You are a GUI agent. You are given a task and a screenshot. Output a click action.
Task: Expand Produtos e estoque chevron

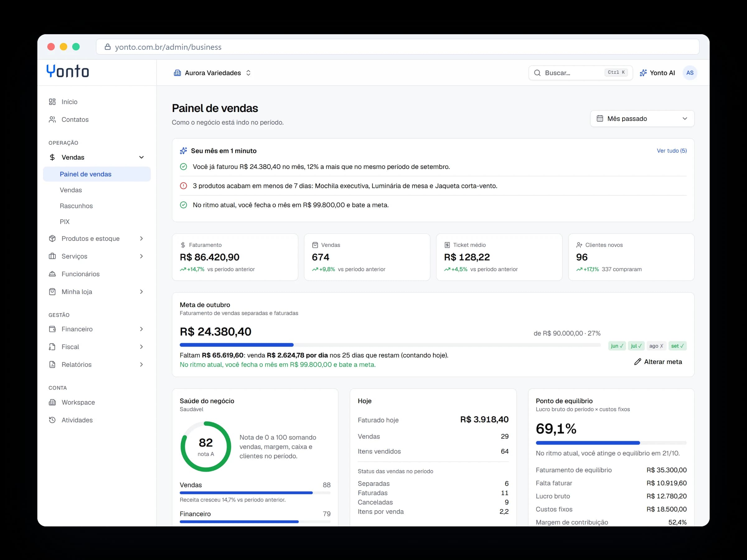142,239
